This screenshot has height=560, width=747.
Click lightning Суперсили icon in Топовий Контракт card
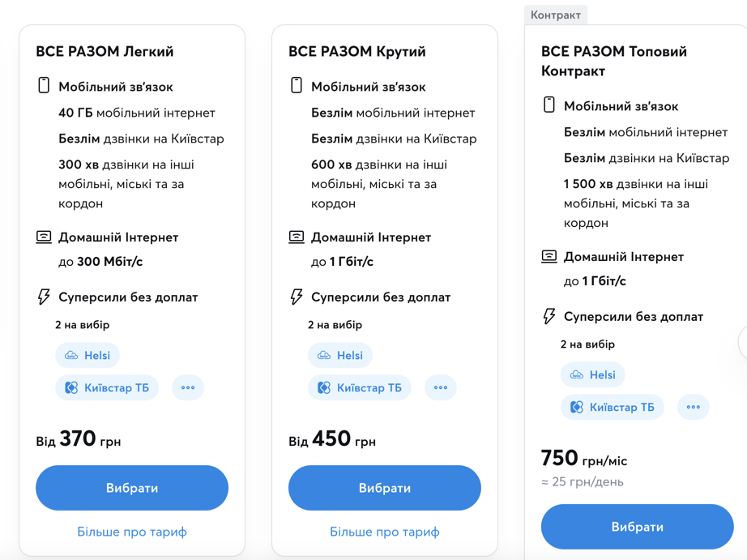pyautogui.click(x=549, y=316)
